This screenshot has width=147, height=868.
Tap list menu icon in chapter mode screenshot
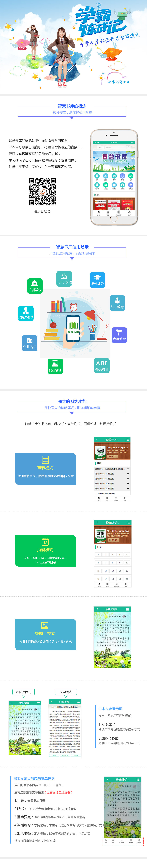point(127,439)
